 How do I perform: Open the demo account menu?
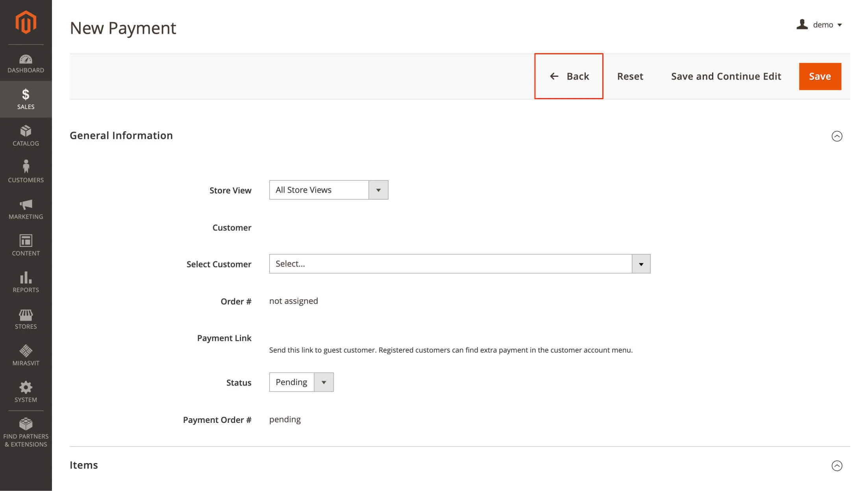820,24
